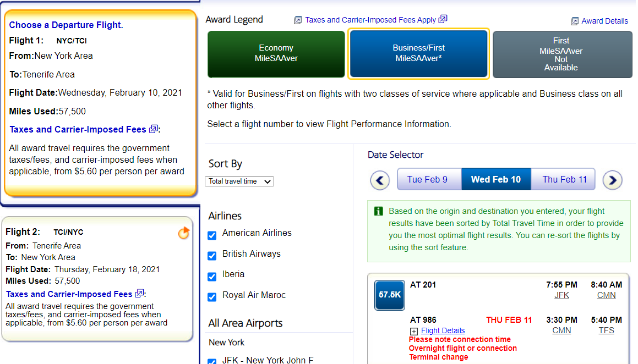This screenshot has width=638, height=364.
Task: Uncheck the American Airlines checkbox
Action: 212,235
